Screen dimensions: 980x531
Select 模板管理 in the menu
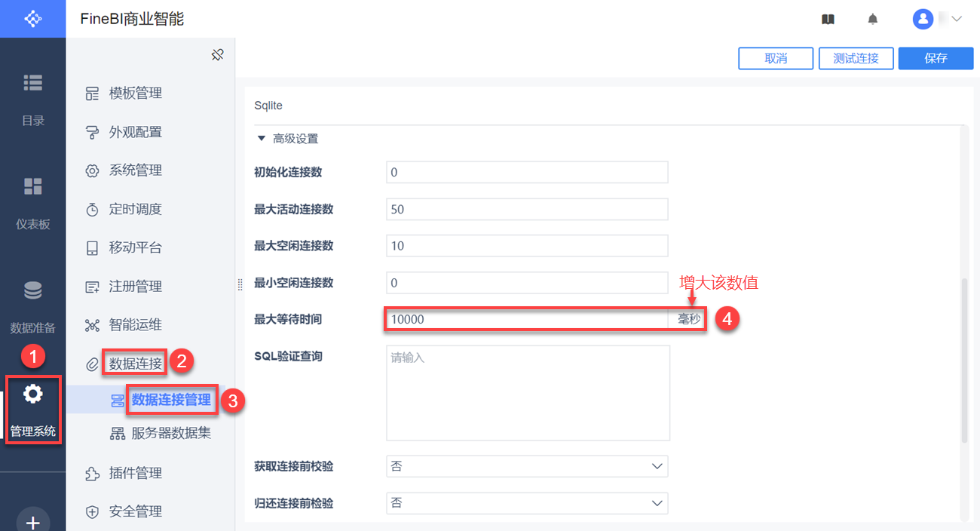tap(135, 94)
